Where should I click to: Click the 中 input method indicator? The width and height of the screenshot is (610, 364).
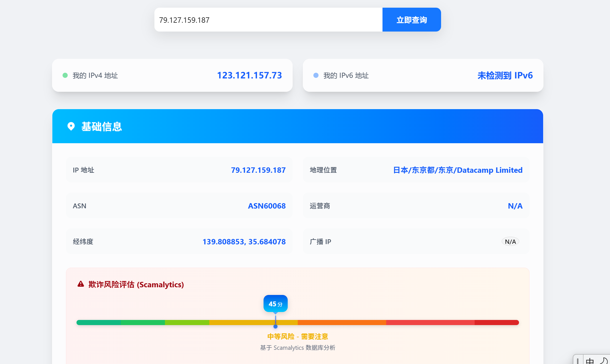point(590,361)
